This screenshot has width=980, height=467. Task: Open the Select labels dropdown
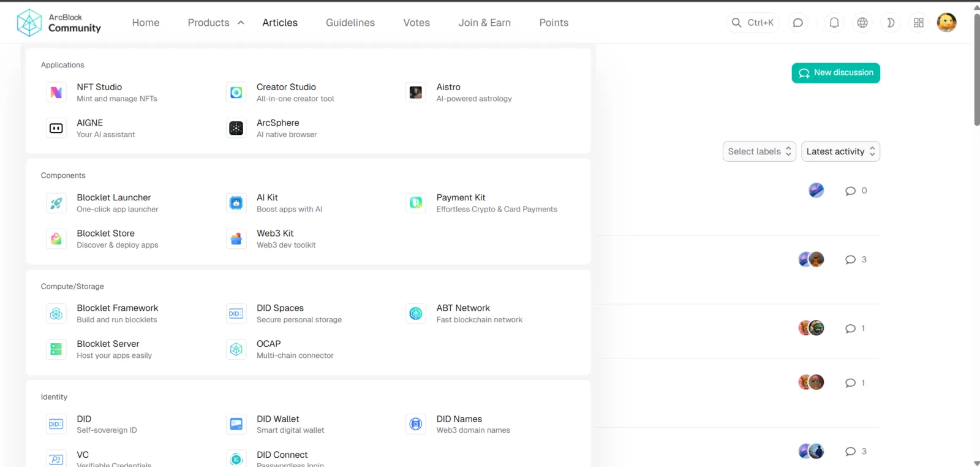click(x=759, y=151)
